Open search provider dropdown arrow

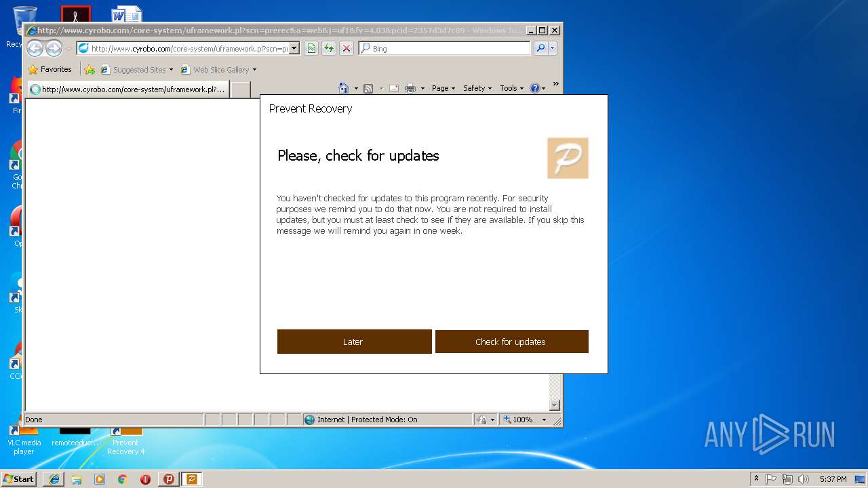point(553,48)
